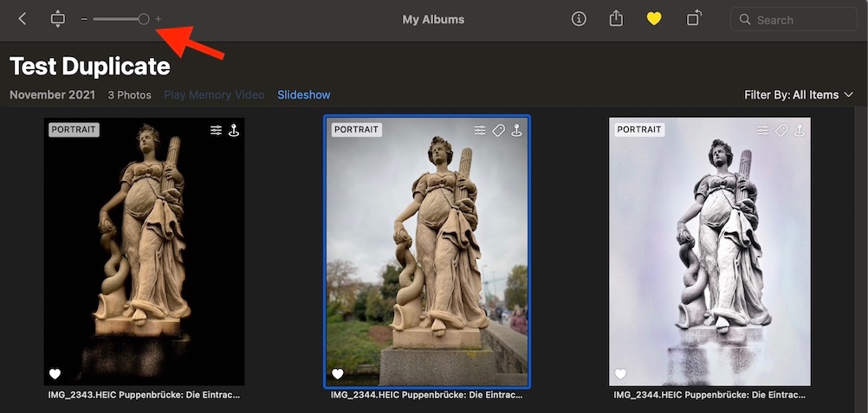Open the Share menu icon
The width and height of the screenshot is (868, 413).
[616, 19]
